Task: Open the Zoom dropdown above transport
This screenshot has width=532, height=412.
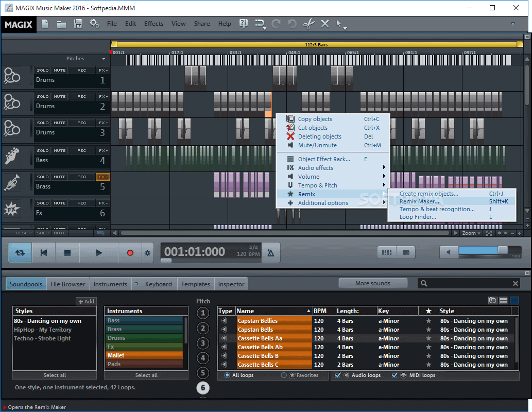Action: (x=470, y=233)
